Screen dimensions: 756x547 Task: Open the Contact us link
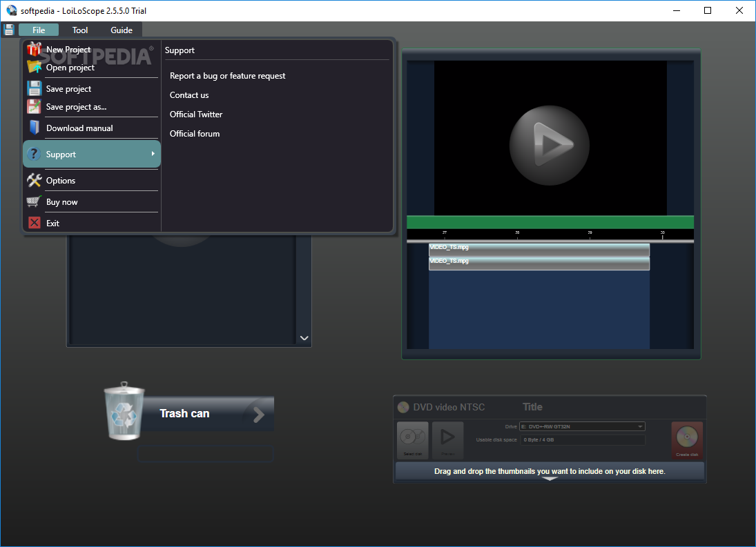pyautogui.click(x=189, y=95)
